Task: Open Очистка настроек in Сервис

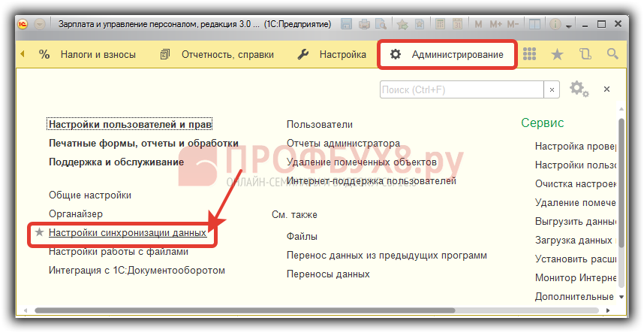Action: point(576,183)
